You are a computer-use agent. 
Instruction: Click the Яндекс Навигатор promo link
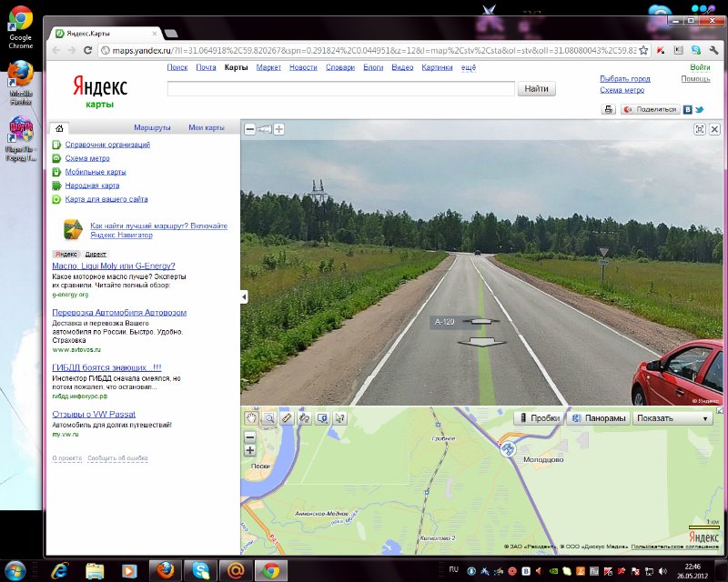(x=158, y=230)
